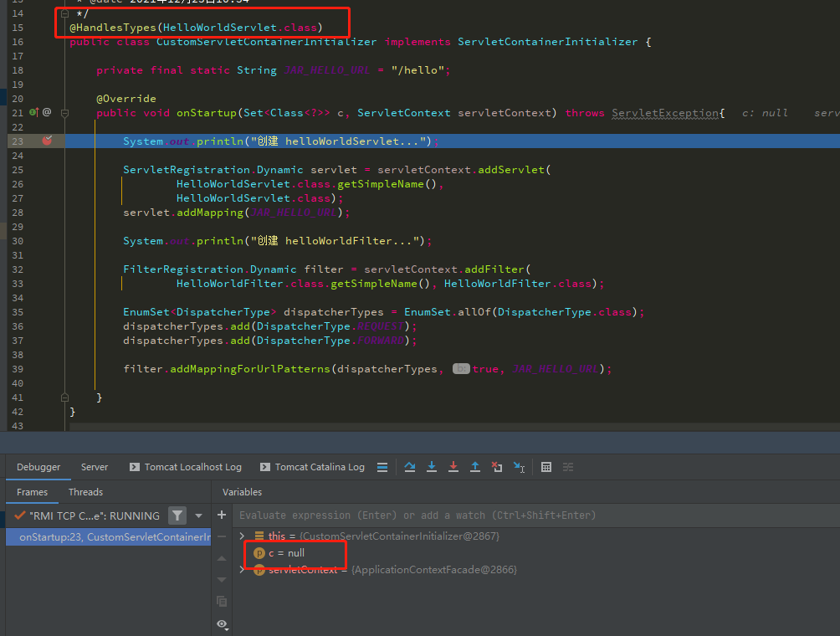Image resolution: width=840 pixels, height=636 pixels.
Task: Open the Tomcat Catalina Log tab
Action: click(312, 467)
